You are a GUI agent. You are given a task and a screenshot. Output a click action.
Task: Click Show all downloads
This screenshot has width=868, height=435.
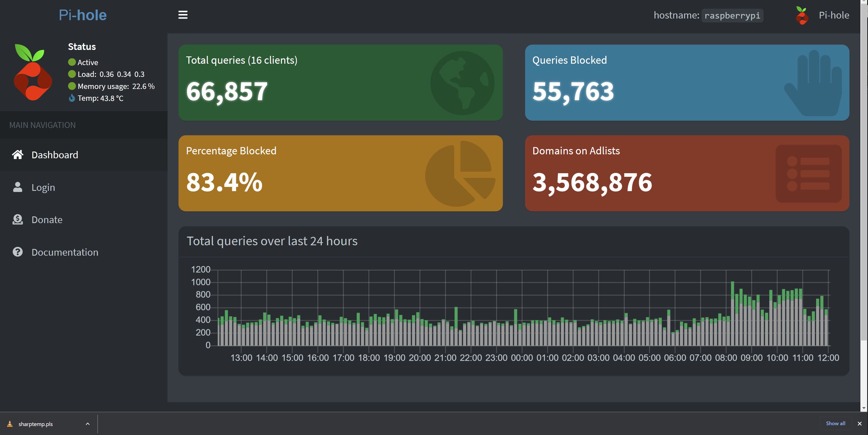click(x=835, y=423)
